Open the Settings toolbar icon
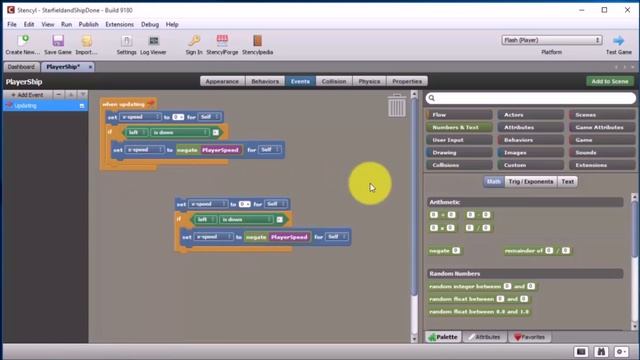This screenshot has height=360, width=640. [127, 41]
